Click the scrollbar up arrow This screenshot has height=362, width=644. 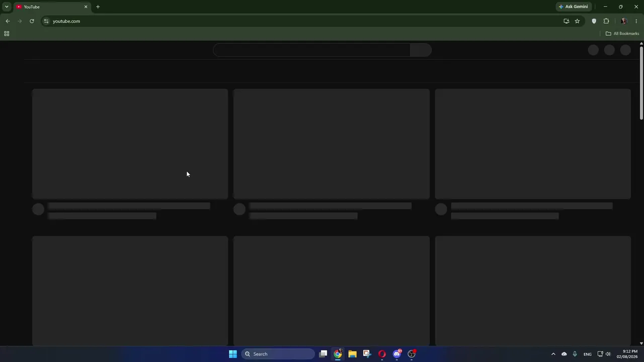(x=641, y=44)
